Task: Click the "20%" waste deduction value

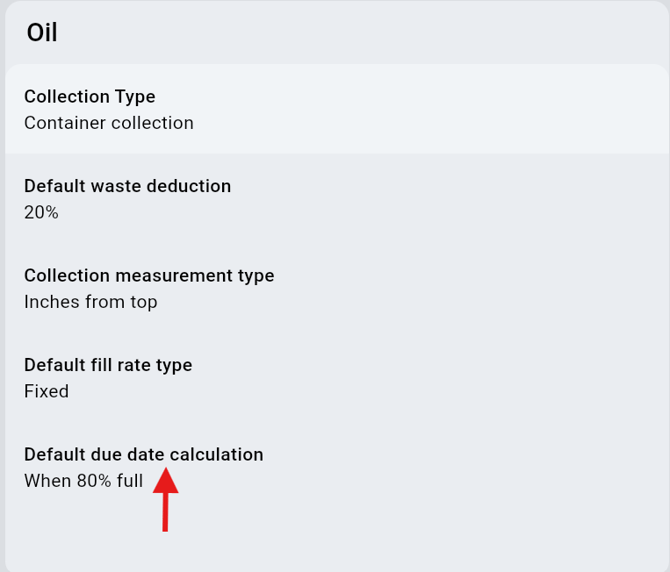Action: coord(41,212)
